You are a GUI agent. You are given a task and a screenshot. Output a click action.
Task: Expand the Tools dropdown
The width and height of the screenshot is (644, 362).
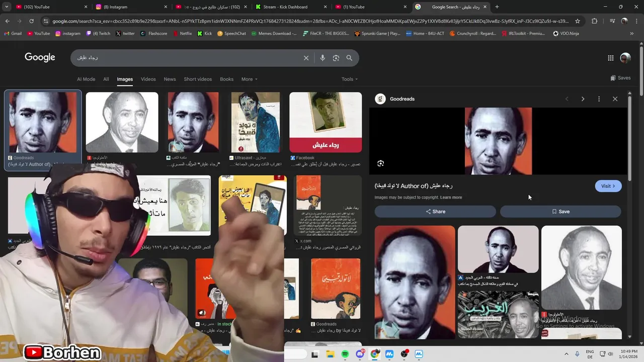[350, 79]
